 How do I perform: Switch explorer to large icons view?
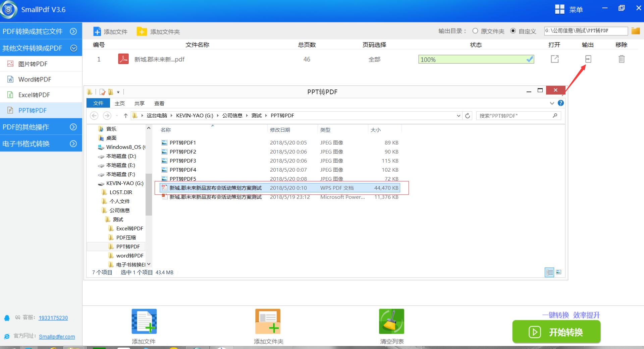(x=558, y=272)
